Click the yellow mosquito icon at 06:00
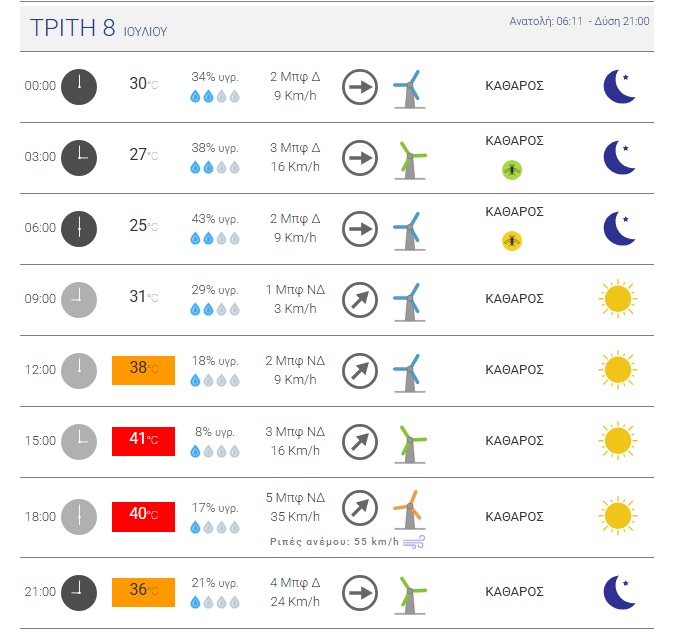The image size is (687, 632). [x=512, y=241]
